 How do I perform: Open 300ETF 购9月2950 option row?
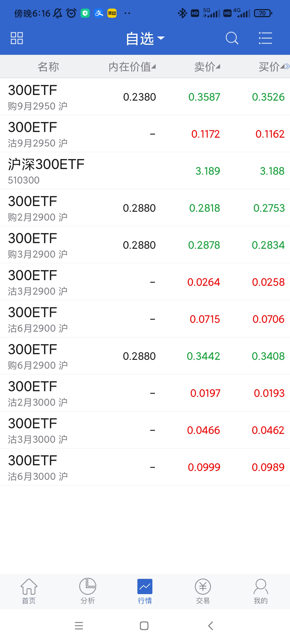[145, 97]
